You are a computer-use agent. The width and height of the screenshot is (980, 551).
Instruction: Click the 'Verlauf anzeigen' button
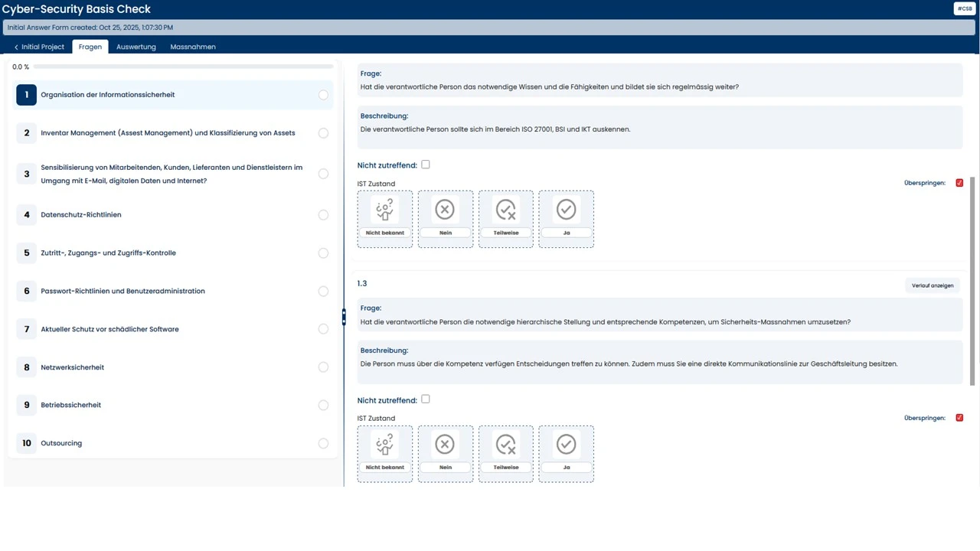pyautogui.click(x=932, y=285)
